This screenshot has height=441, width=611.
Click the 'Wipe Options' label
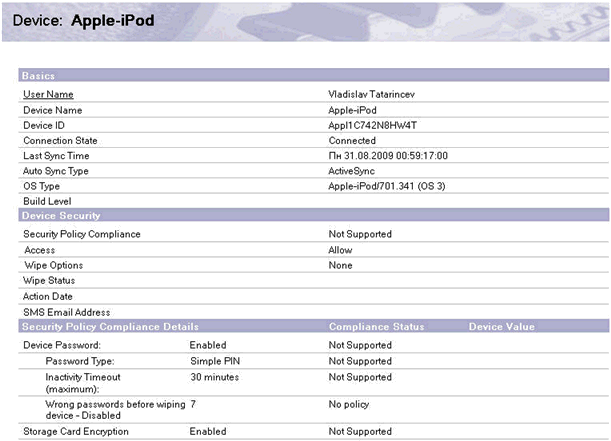click(54, 265)
